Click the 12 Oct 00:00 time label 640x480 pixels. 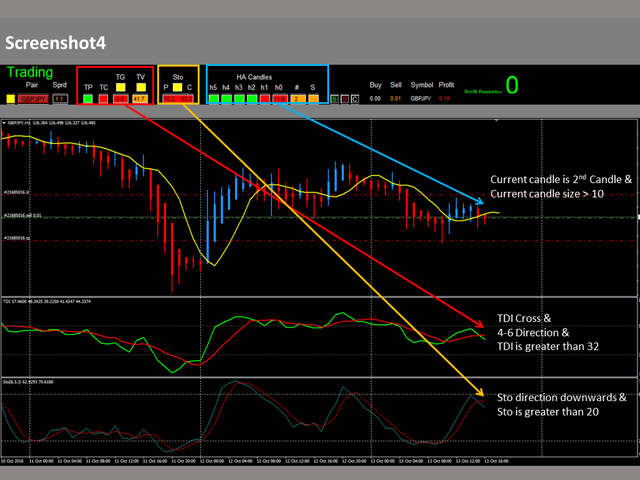point(212,461)
